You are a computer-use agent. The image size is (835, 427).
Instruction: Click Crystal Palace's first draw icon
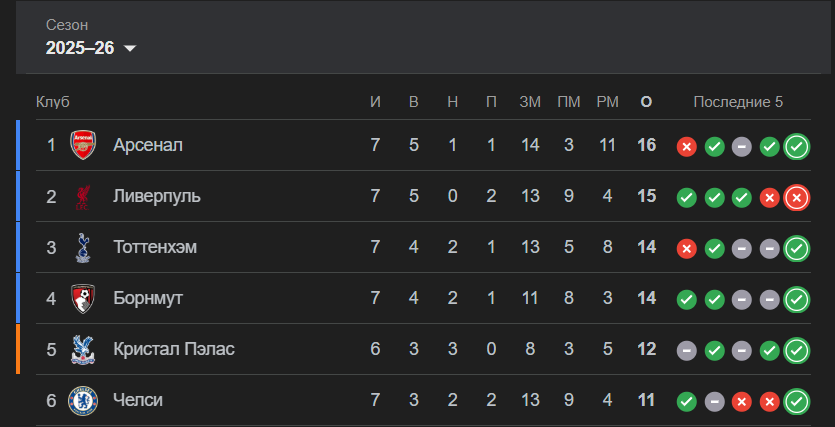pos(687,351)
